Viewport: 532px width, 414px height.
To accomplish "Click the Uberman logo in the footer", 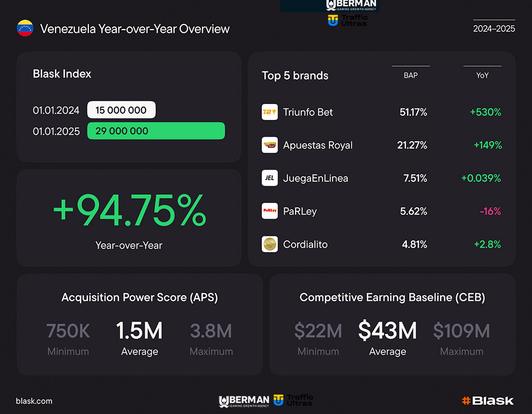I will pyautogui.click(x=244, y=400).
